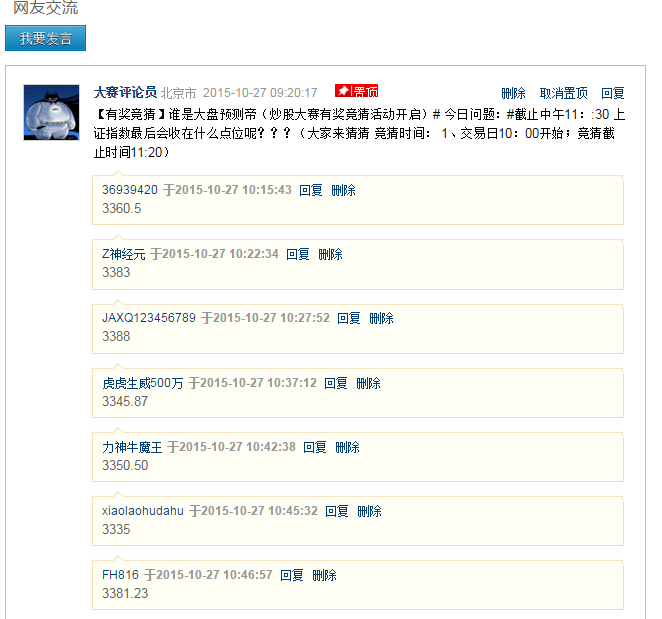Delete Z神经元's comment

(331, 254)
